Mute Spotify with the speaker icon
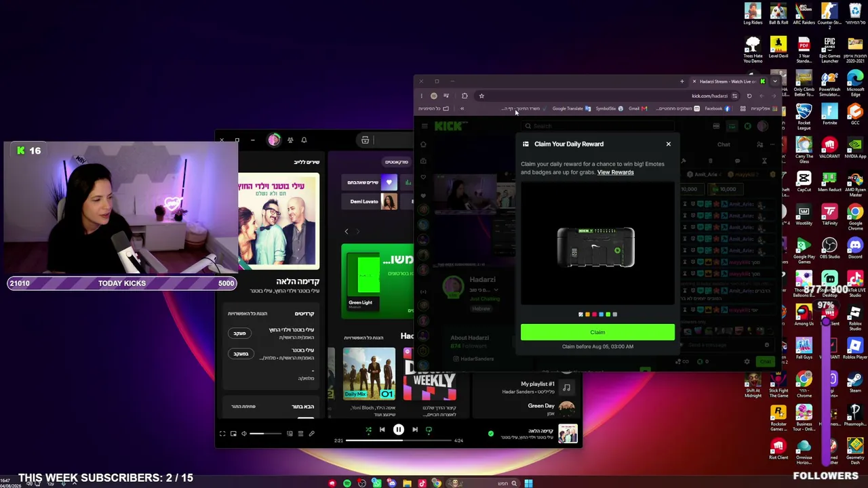The image size is (868, 488). click(244, 434)
